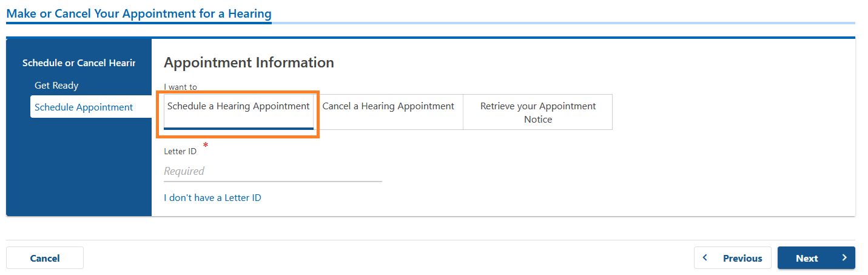This screenshot has width=868, height=275.
Task: Go back with the Previous button label
Action: (742, 258)
